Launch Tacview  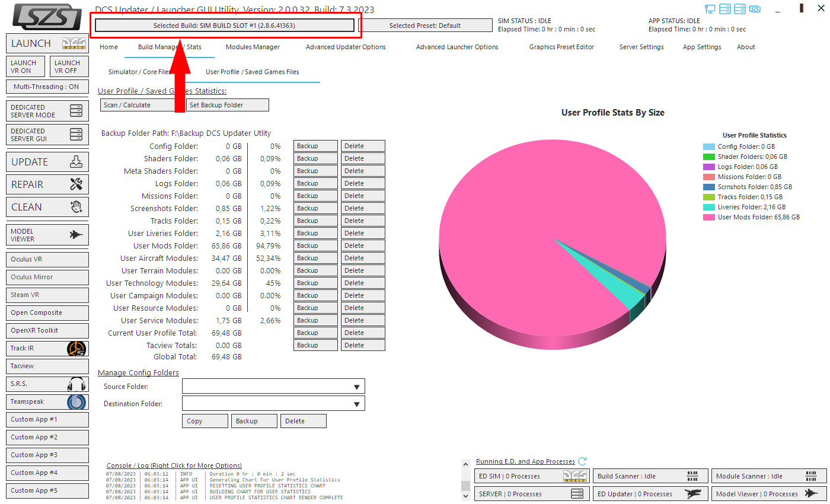(x=47, y=366)
